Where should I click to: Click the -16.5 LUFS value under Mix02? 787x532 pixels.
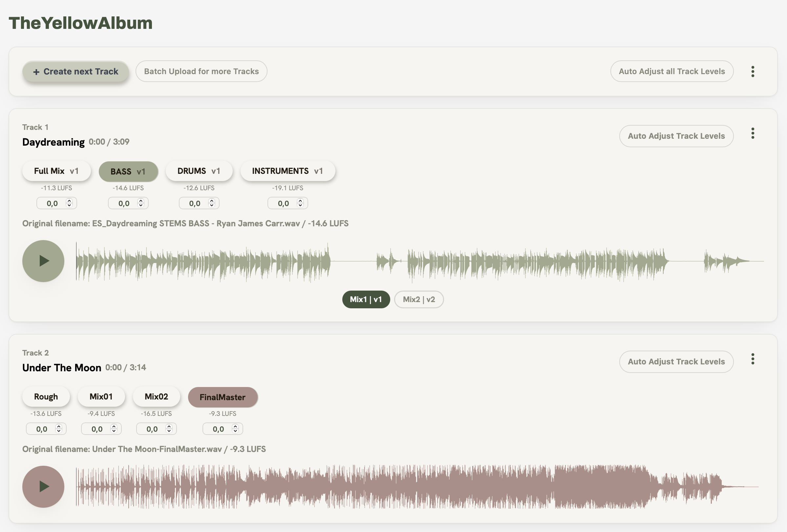pos(157,414)
